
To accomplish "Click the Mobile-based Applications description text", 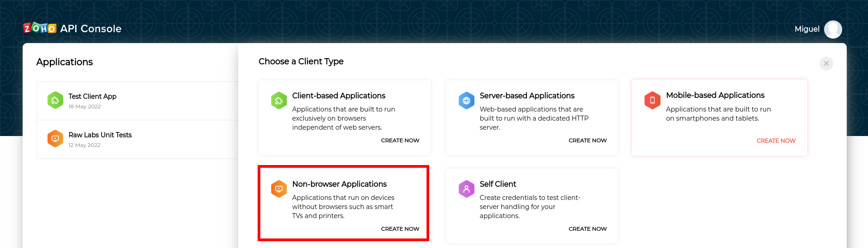I will (719, 114).
